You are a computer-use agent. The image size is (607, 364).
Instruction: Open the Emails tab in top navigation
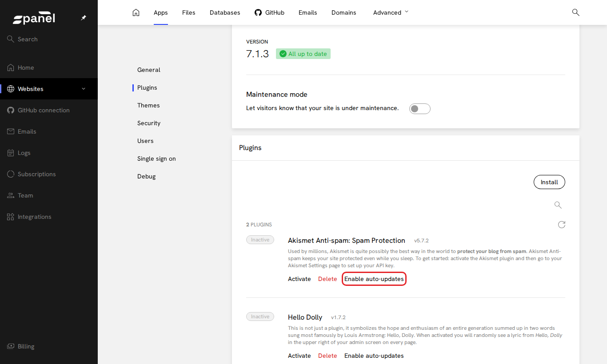[308, 12]
